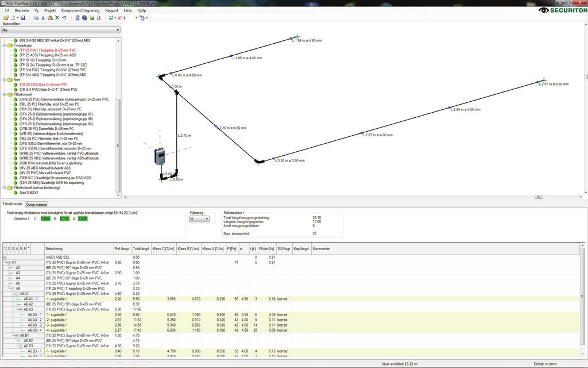
Task: Open the Rapport menu
Action: 112,10
